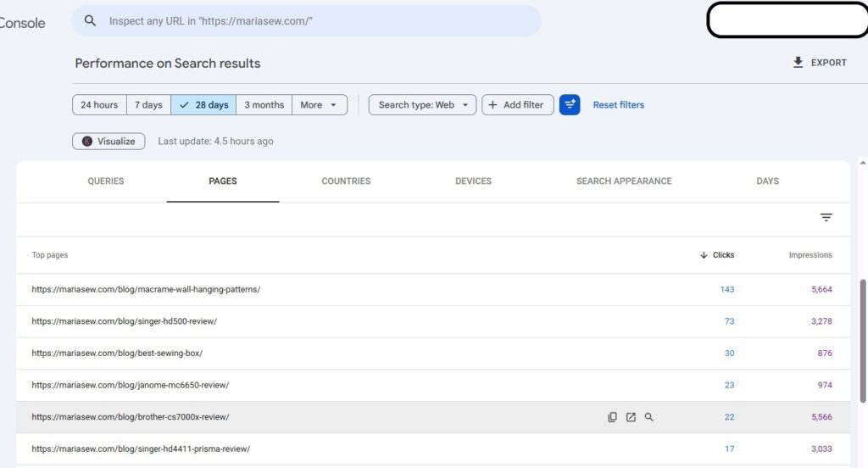Click the 23 clicks value

[x=729, y=385]
